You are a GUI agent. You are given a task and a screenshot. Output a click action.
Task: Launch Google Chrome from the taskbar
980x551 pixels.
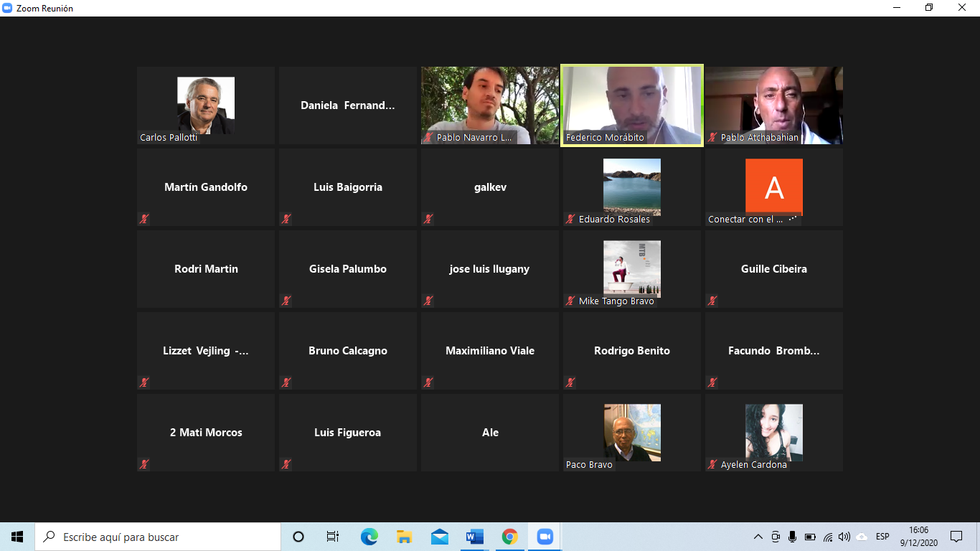coord(509,537)
